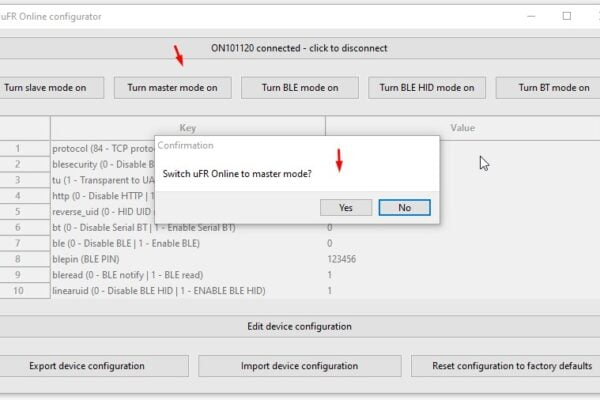Click Turn BLE mode on button

300,88
